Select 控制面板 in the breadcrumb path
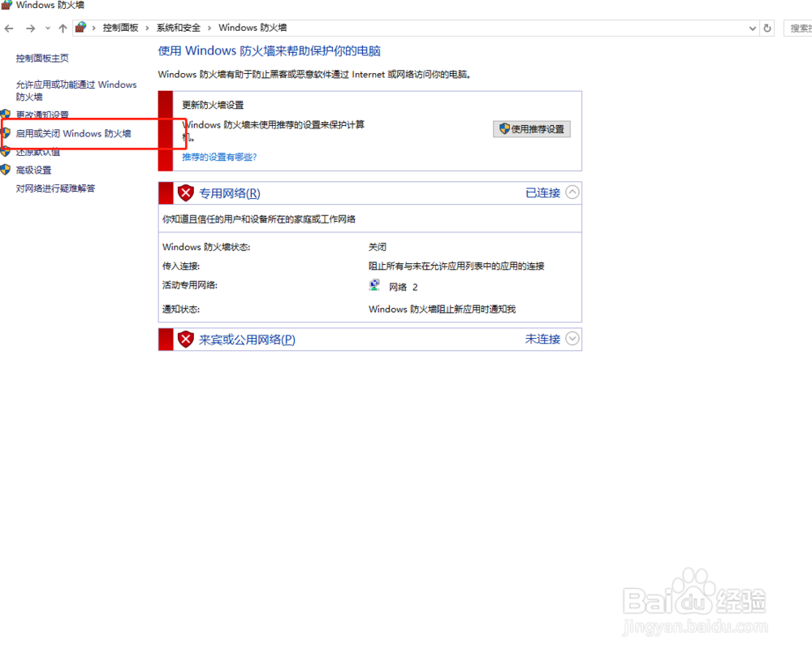 (x=120, y=28)
